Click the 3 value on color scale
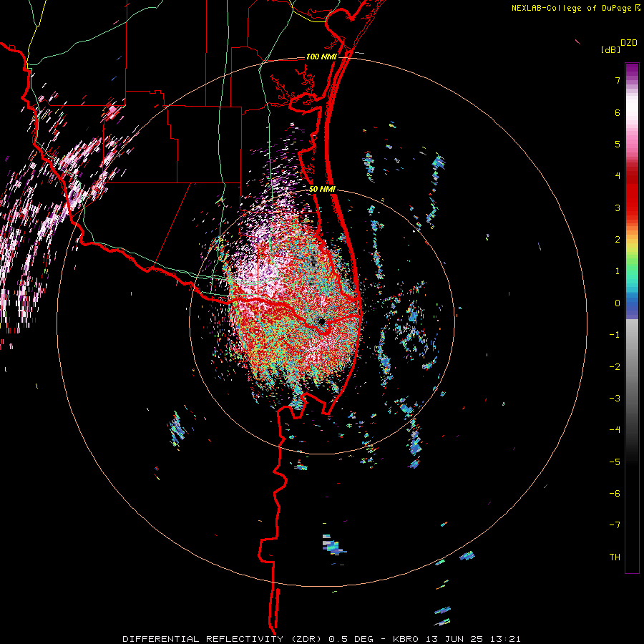644x644 pixels. pos(618,208)
